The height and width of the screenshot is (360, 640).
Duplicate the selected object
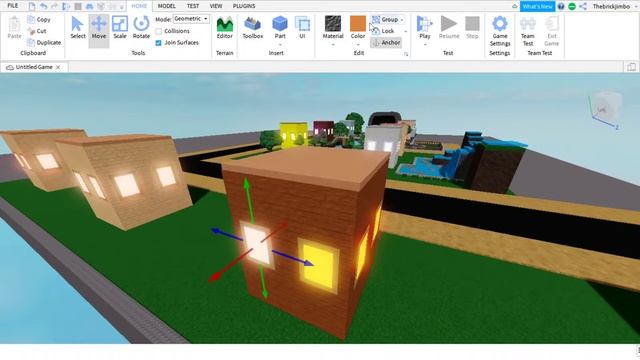(x=44, y=42)
